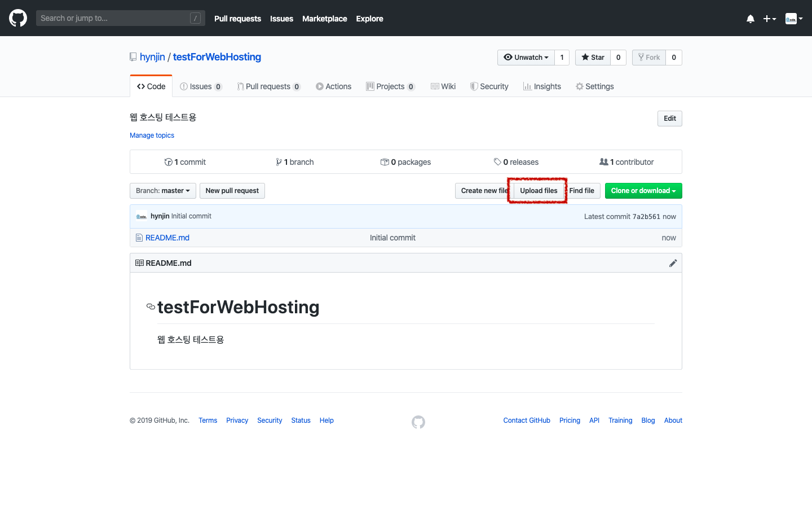Open the GitHub home logo

[x=18, y=18]
